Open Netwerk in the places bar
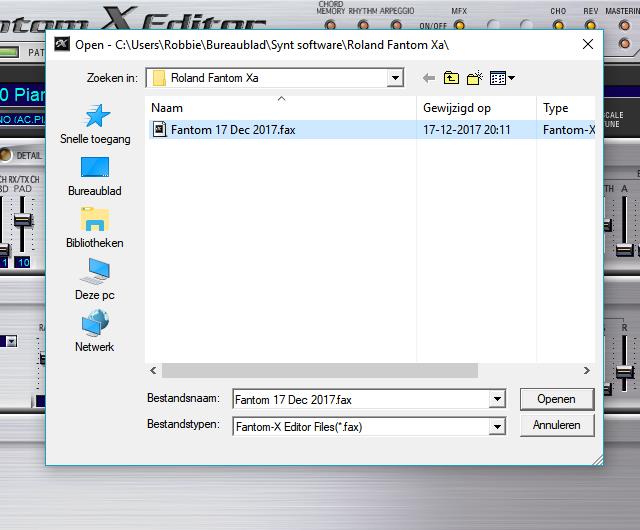This screenshot has height=530, width=640. tap(95, 331)
